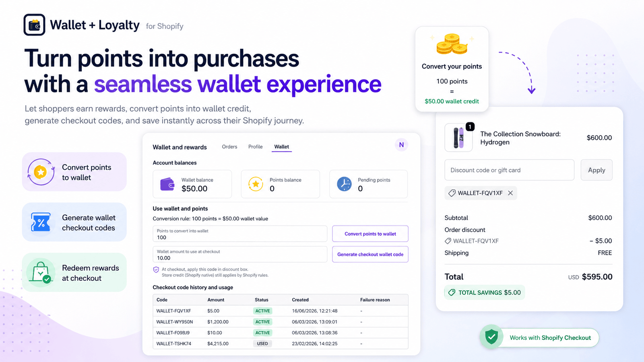This screenshot has height=362, width=644.
Task: Click the tag icon under Order discount
Action: pyautogui.click(x=448, y=241)
